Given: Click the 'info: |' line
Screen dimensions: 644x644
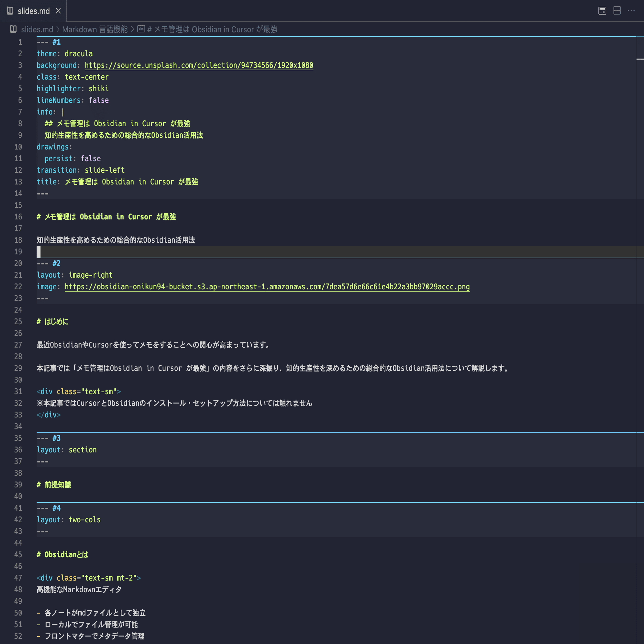Looking at the screenshot, I should (x=50, y=112).
